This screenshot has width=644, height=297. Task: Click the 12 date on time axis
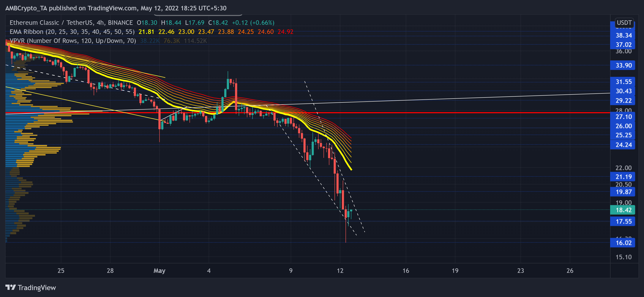(340, 271)
